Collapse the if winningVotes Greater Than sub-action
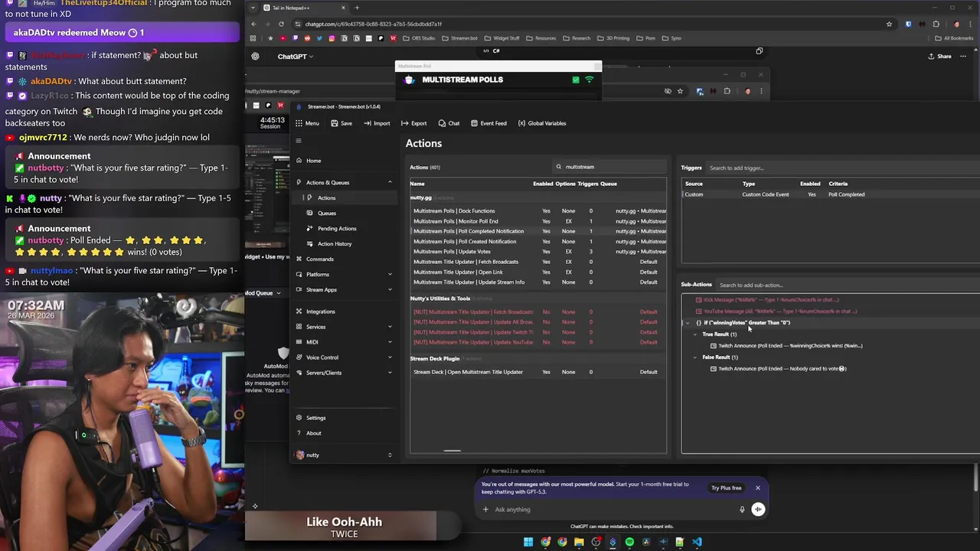 [x=688, y=323]
